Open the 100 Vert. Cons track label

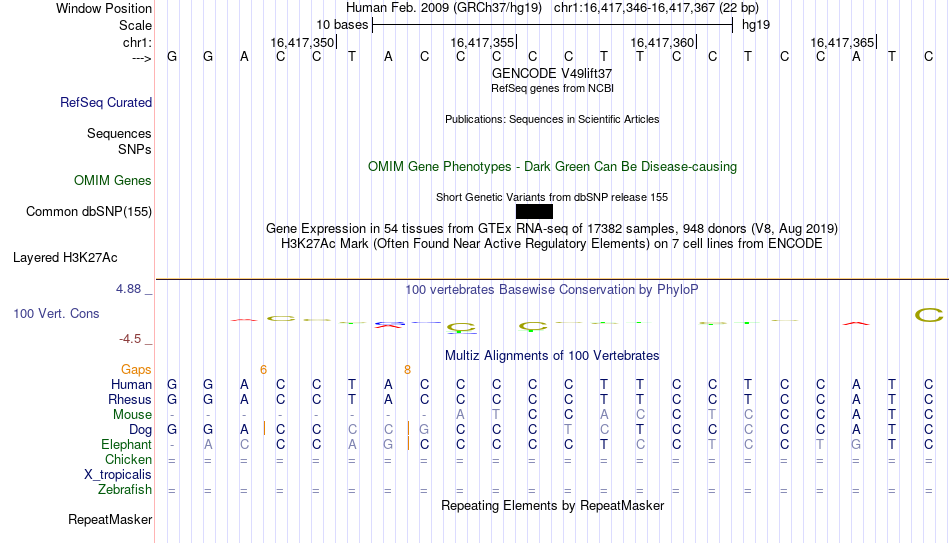coord(56,313)
